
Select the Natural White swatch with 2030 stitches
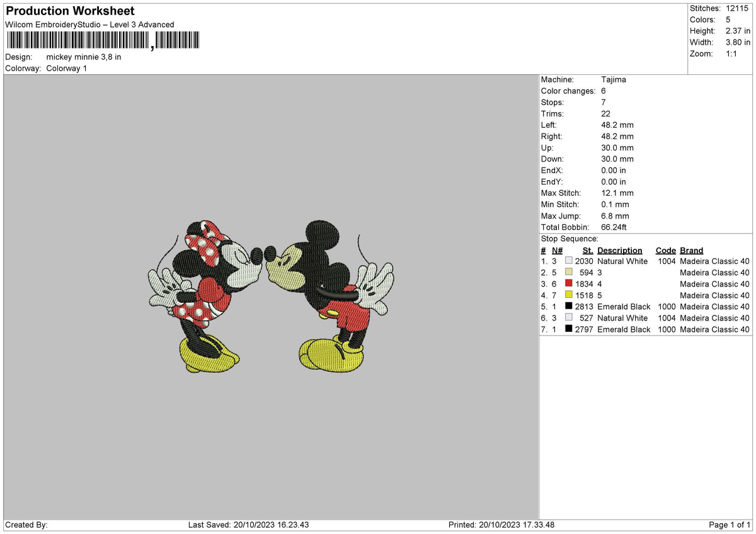tap(569, 261)
